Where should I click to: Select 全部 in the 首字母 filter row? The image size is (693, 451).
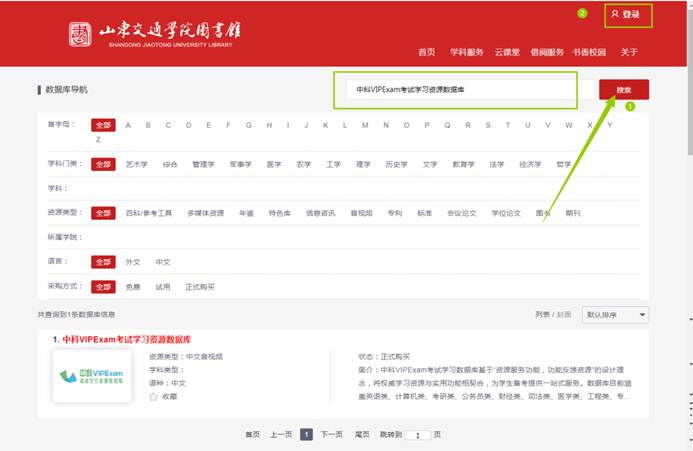coord(103,125)
